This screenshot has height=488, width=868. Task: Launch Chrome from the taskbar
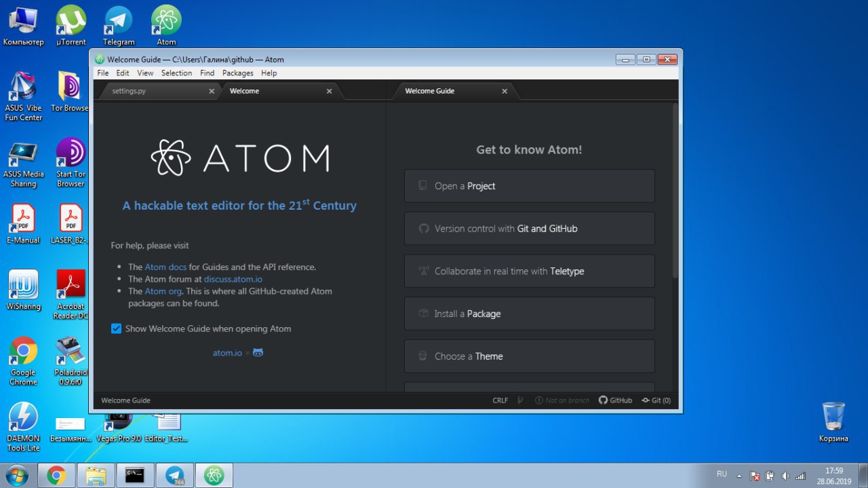(x=56, y=476)
